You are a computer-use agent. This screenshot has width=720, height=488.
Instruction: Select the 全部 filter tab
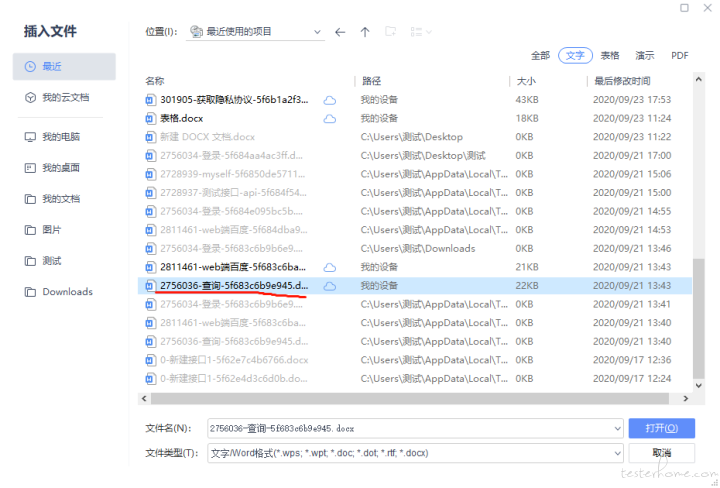540,56
